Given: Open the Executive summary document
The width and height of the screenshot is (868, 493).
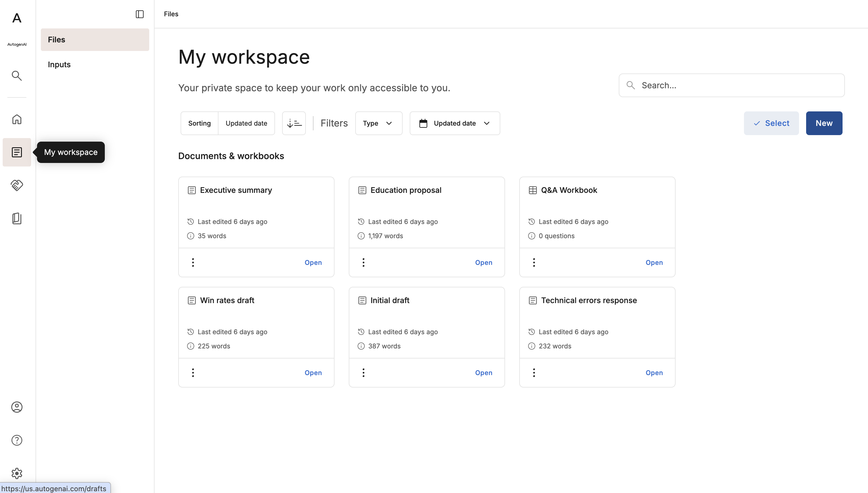Looking at the screenshot, I should pyautogui.click(x=313, y=262).
